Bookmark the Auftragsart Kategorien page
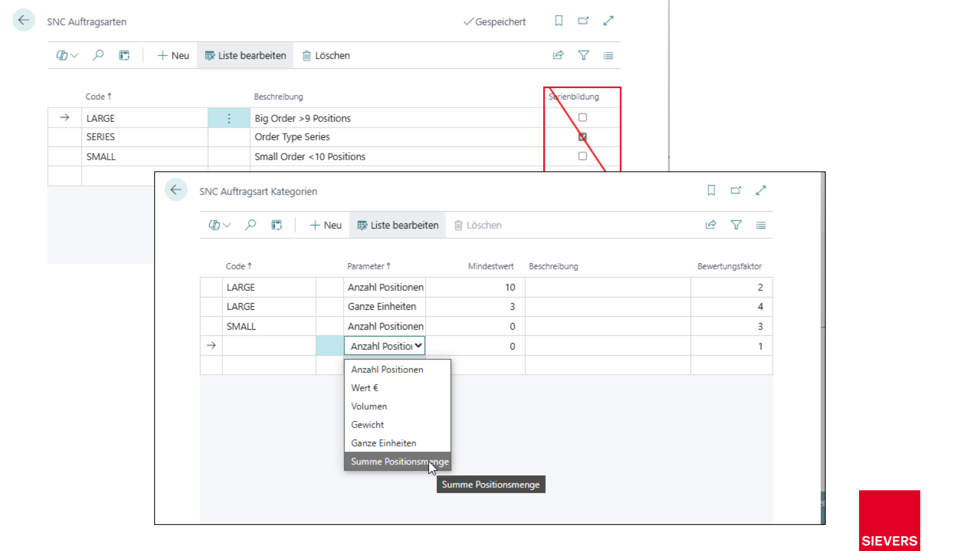 coord(711,190)
